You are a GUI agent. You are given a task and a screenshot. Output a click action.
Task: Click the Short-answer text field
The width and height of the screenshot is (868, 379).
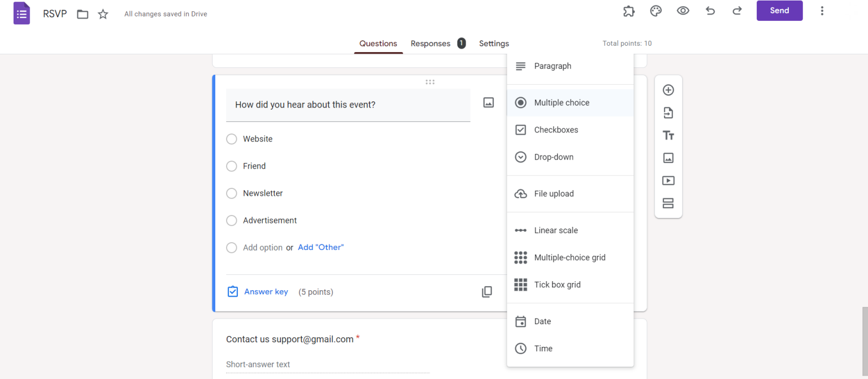click(328, 364)
